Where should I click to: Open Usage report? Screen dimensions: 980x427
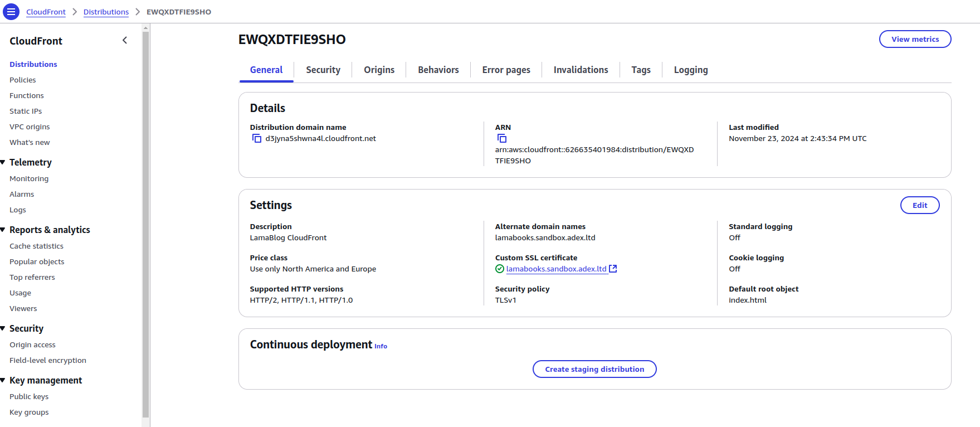[x=20, y=293]
